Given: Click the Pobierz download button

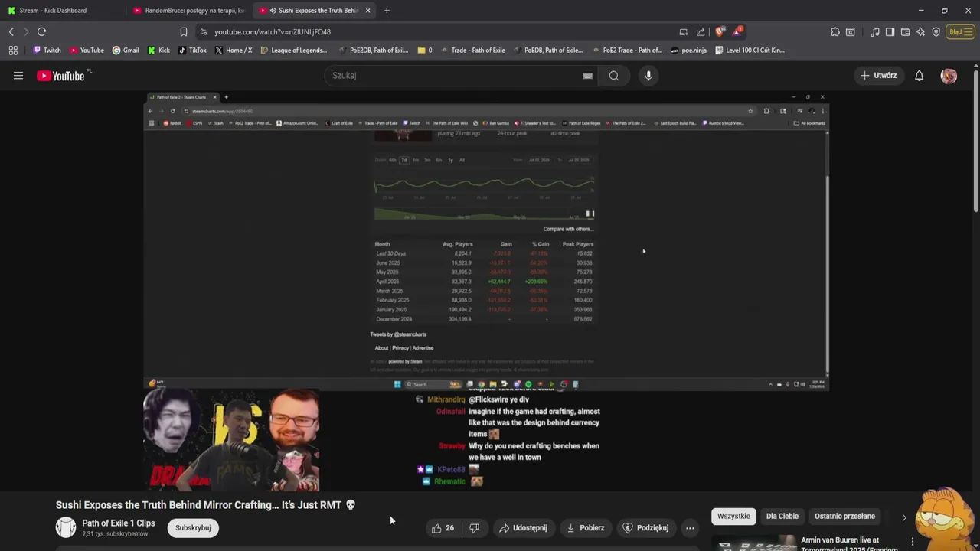Looking at the screenshot, I should (x=586, y=528).
